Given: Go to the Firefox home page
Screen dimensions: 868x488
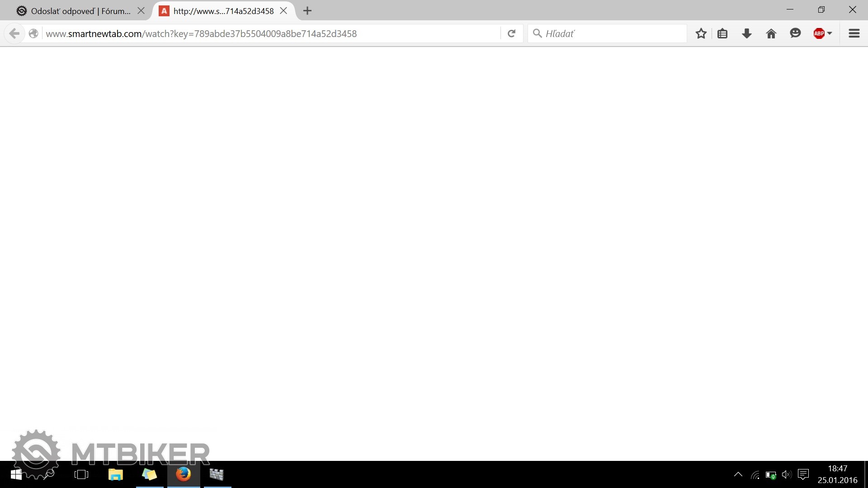Looking at the screenshot, I should [771, 33].
